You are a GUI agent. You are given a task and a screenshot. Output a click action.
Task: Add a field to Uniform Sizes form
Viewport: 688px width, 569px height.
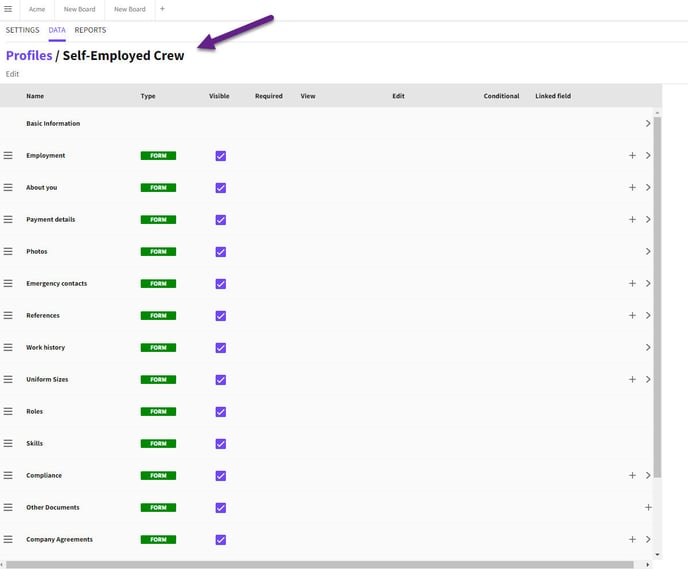(632, 379)
